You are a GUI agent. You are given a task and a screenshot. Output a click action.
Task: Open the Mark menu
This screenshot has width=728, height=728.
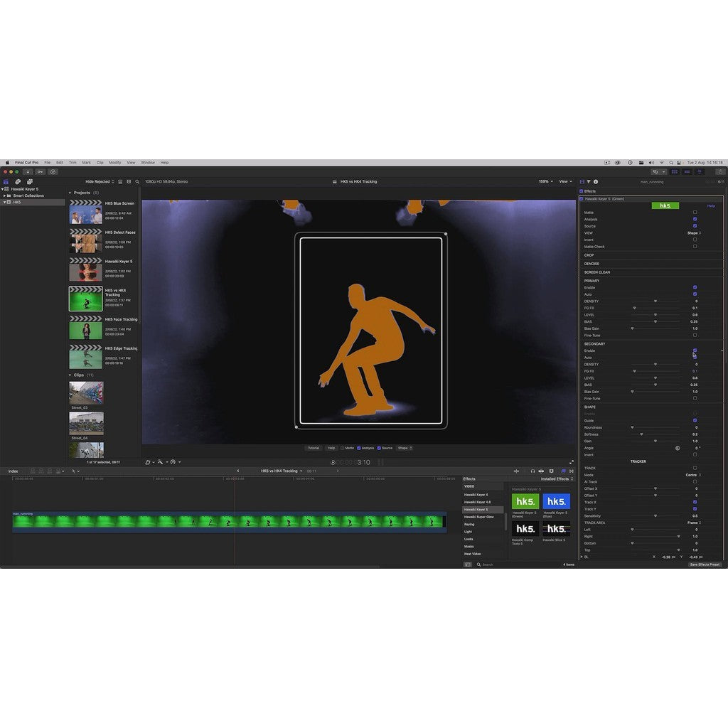click(x=86, y=163)
